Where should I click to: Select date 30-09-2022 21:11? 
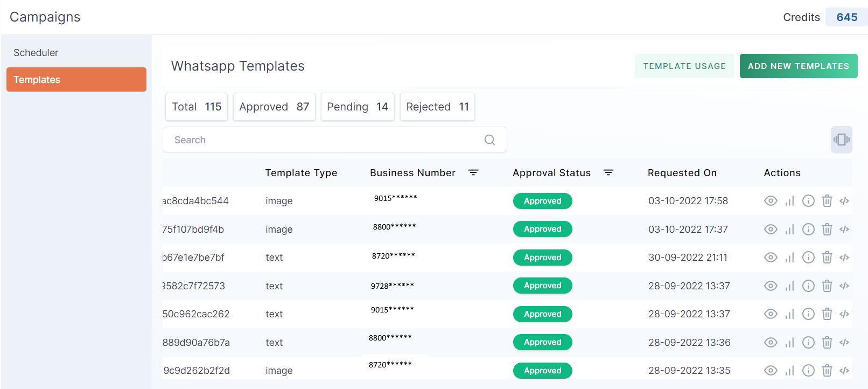pos(688,258)
